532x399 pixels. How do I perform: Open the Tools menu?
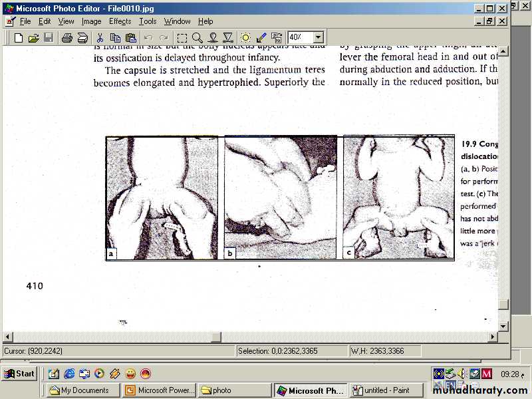coord(148,21)
